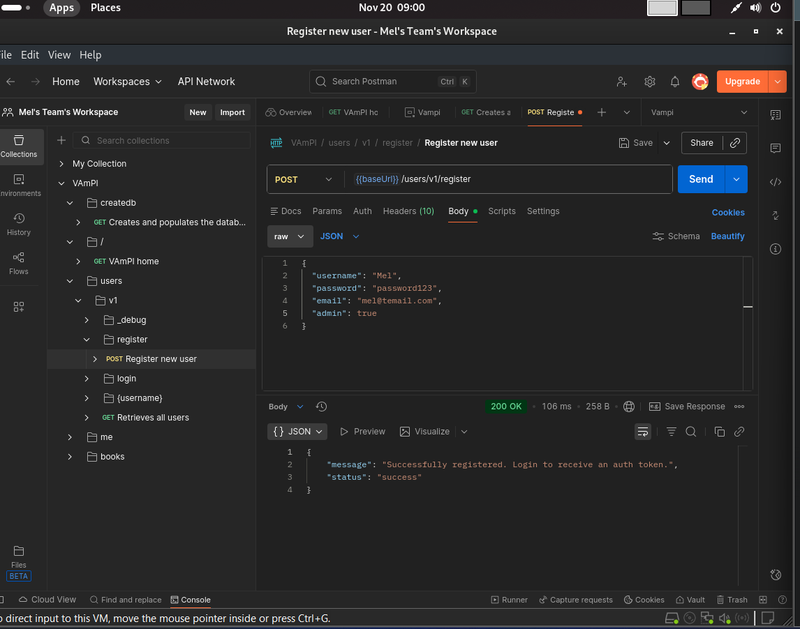Switch to the Scripts tab
The width and height of the screenshot is (800, 629).
point(501,211)
